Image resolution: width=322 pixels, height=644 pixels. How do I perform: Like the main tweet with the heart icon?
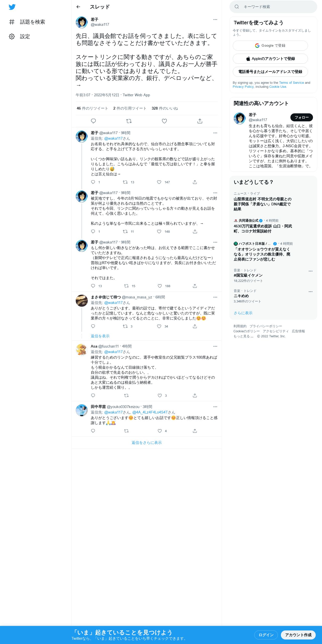pos(164,121)
